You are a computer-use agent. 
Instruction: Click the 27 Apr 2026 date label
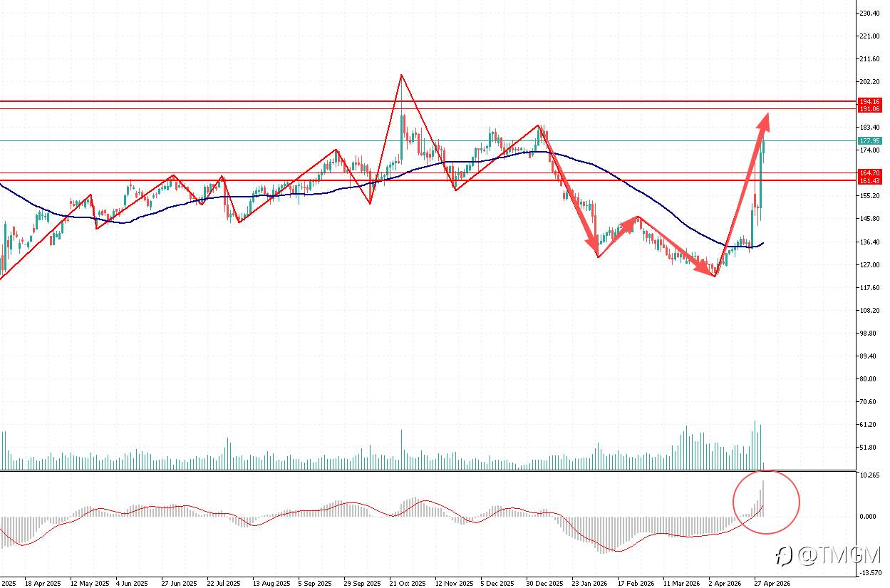(x=772, y=583)
